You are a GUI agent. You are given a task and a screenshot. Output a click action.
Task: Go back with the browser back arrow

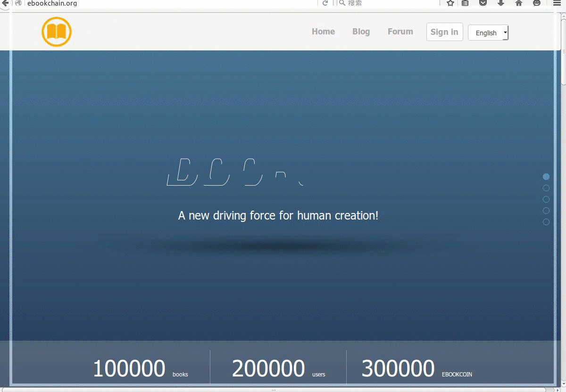[6, 3]
